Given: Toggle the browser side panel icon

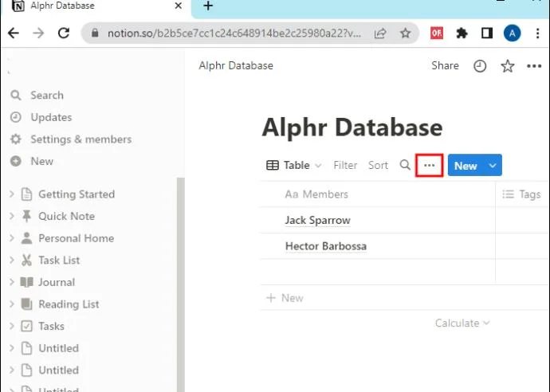Looking at the screenshot, I should point(487,33).
